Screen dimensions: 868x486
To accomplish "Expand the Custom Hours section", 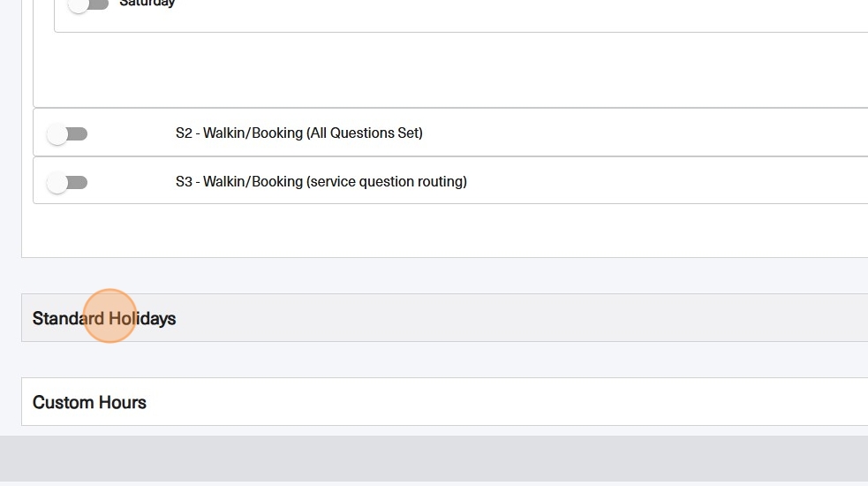I will pos(442,402).
